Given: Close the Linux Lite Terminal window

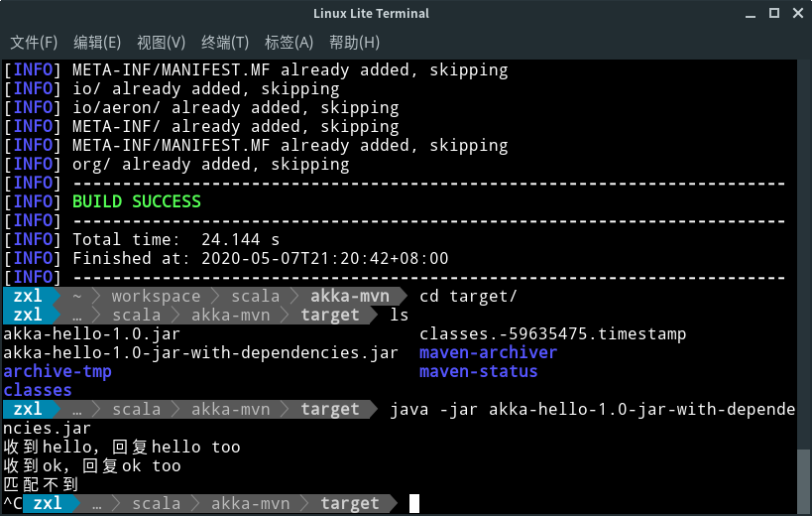Looking at the screenshot, I should tap(798, 13).
